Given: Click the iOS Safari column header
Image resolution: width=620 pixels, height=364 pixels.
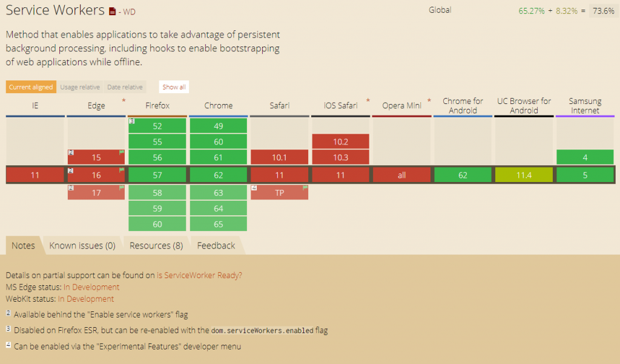Looking at the screenshot, I should [x=340, y=105].
